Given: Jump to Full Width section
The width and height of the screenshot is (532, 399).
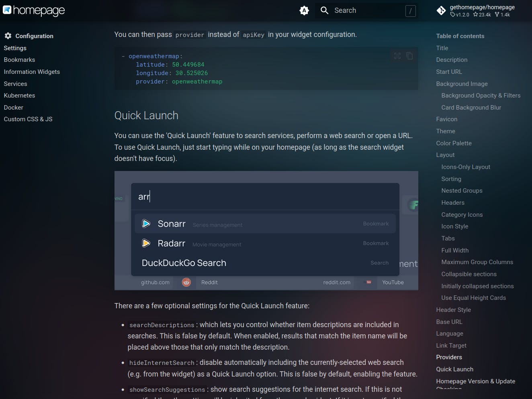Looking at the screenshot, I should (455, 250).
